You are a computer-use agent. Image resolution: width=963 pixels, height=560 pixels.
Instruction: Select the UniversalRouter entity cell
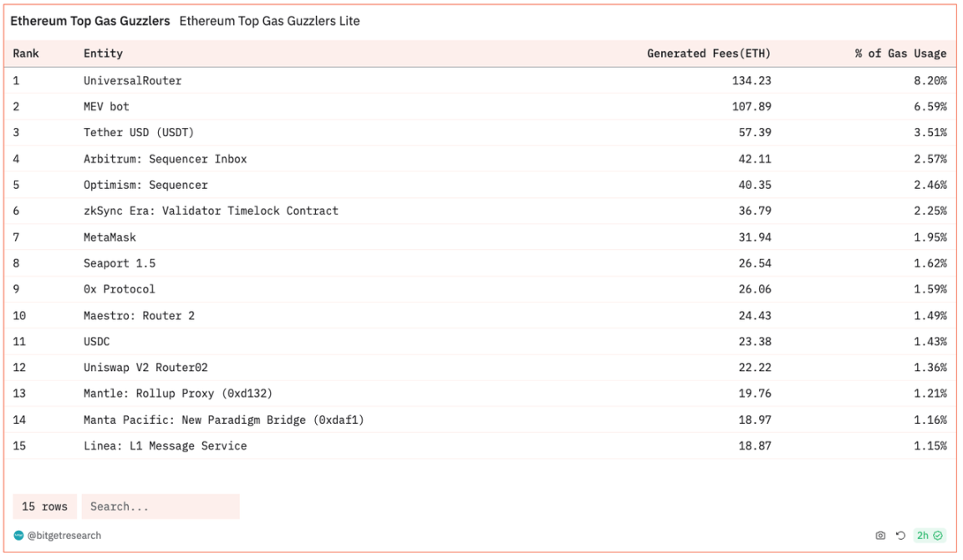132,81
